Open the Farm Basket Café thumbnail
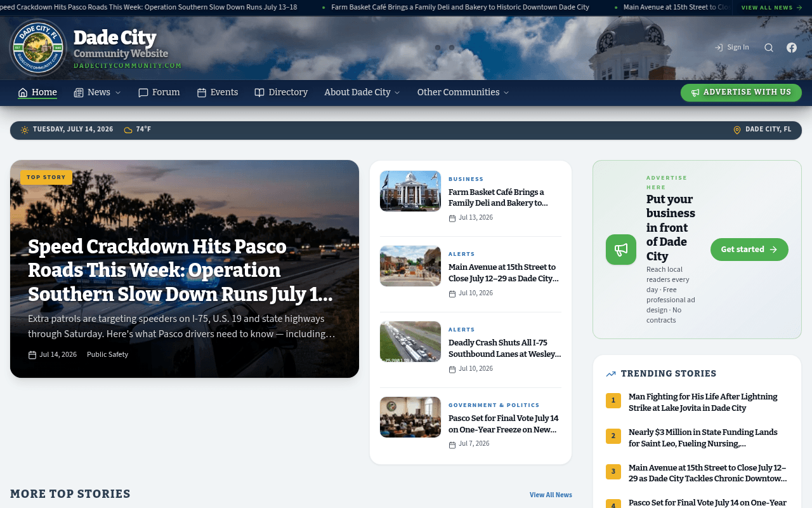 (410, 191)
